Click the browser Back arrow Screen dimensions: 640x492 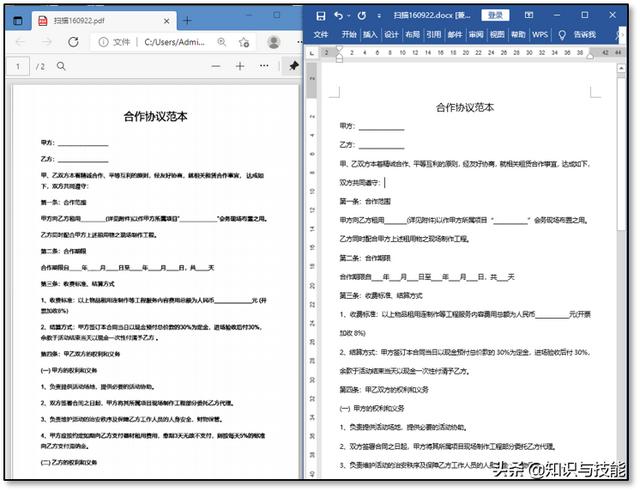(x=20, y=42)
